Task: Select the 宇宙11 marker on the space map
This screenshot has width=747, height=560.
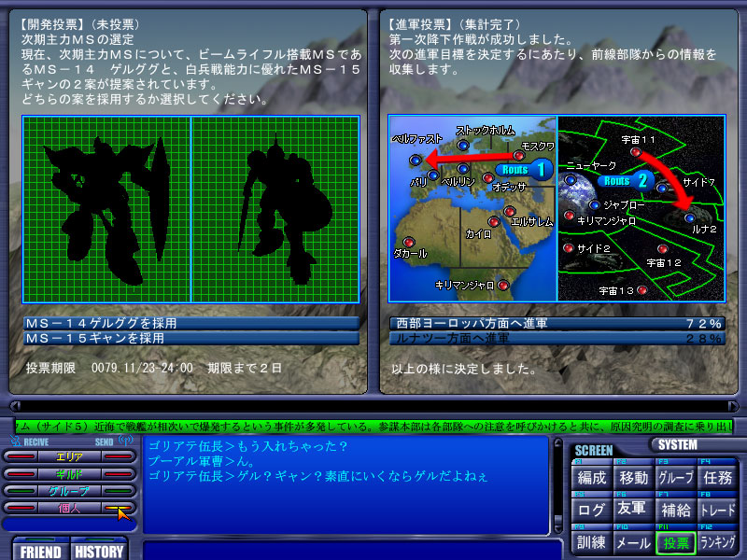Action: pyautogui.click(x=636, y=152)
